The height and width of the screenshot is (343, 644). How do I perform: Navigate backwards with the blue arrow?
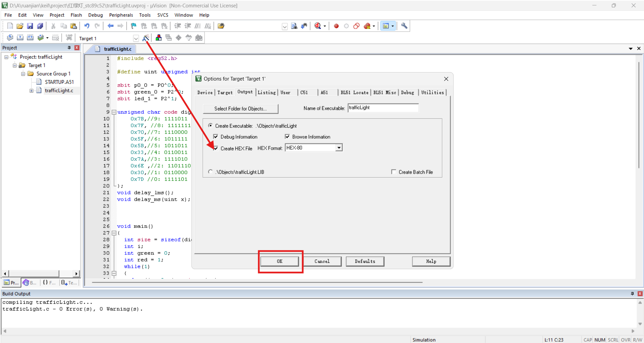(110, 26)
